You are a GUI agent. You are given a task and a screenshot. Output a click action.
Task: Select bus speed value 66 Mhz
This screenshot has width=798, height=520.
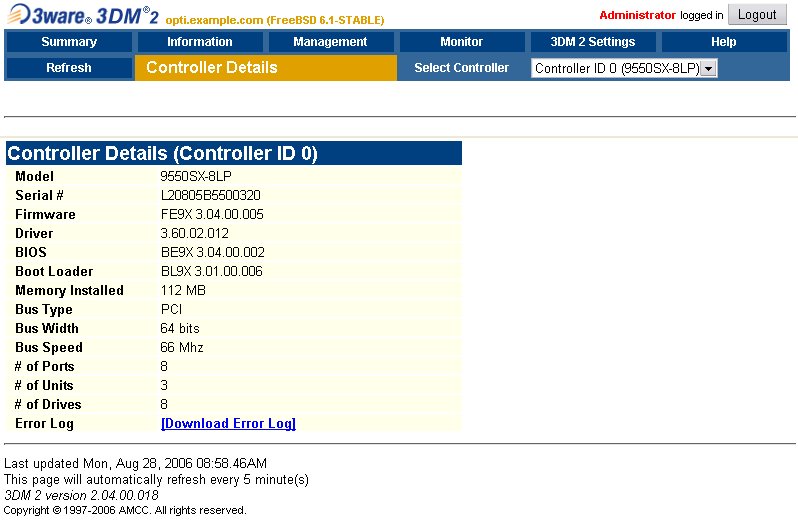pos(182,348)
